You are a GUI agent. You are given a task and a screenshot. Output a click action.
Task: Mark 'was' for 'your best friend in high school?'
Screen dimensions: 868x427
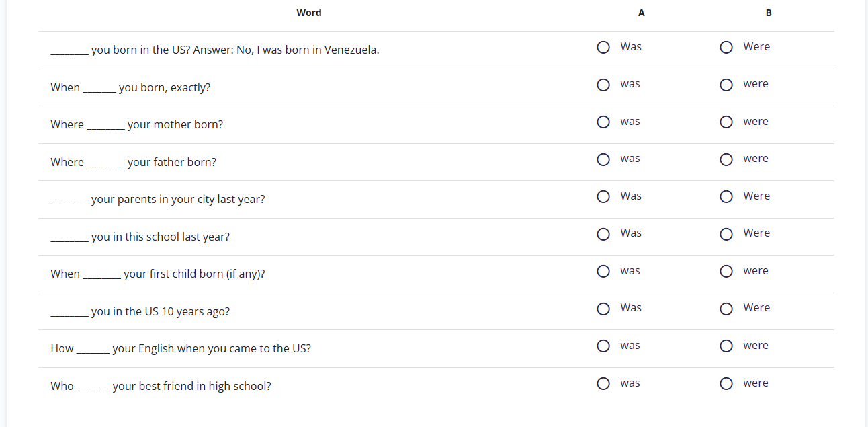click(x=603, y=383)
